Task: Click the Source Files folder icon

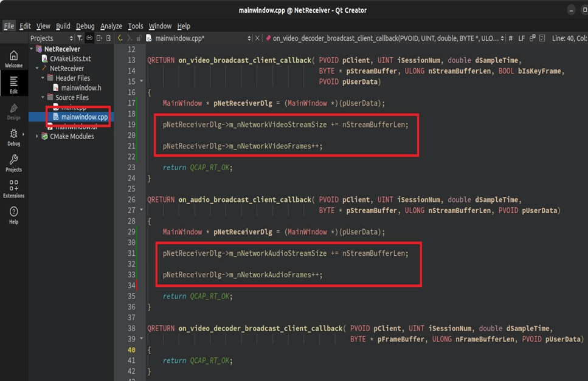Action: tap(50, 97)
